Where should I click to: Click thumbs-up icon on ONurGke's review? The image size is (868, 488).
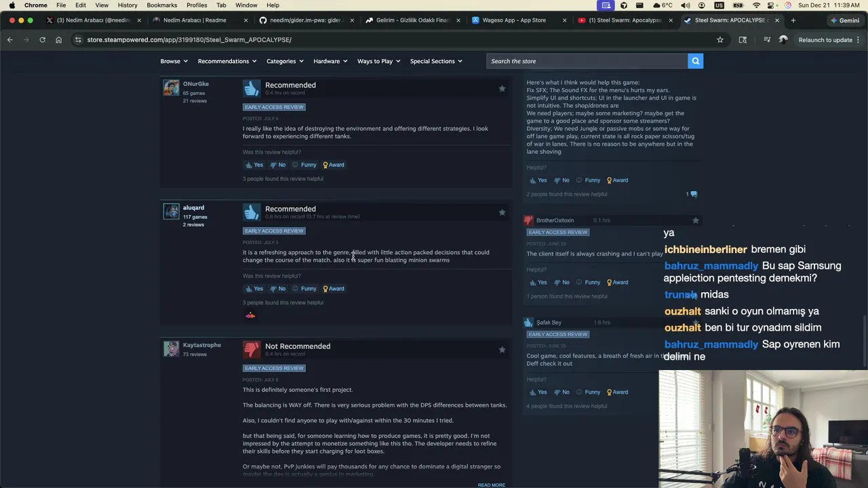(252, 89)
